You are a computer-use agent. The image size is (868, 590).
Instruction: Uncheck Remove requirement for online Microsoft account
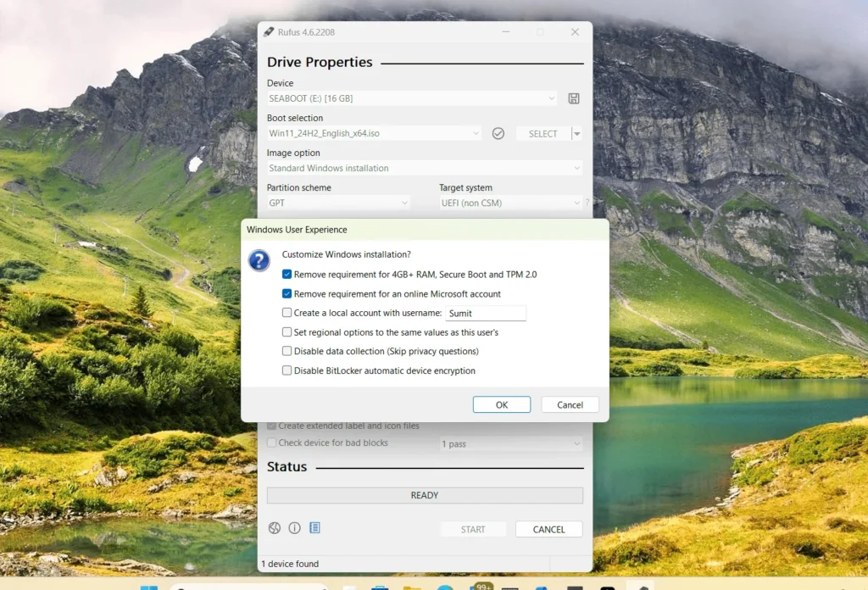pos(287,293)
